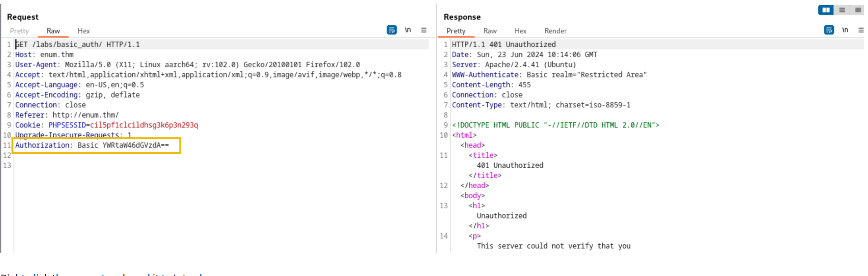Viewport: 868px width, 276px height.
Task: Toggle the \n non-printable characters button in Request
Action: (408, 30)
